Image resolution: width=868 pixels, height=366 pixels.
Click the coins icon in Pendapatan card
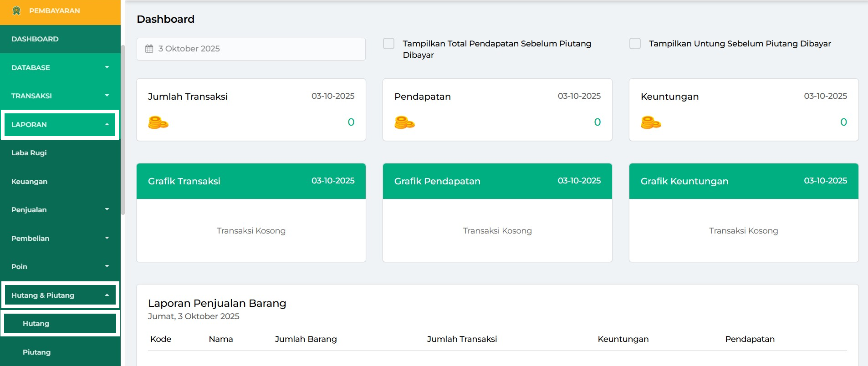point(404,122)
